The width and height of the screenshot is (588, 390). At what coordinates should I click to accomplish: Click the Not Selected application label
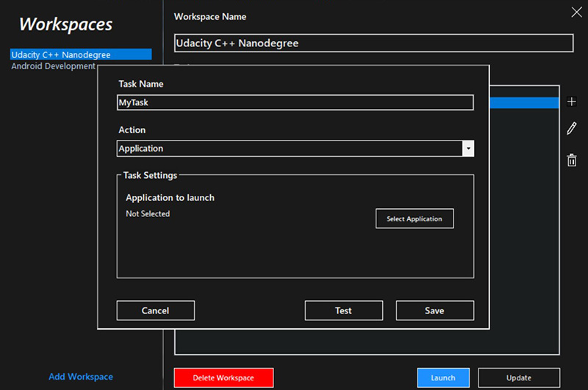coord(148,214)
